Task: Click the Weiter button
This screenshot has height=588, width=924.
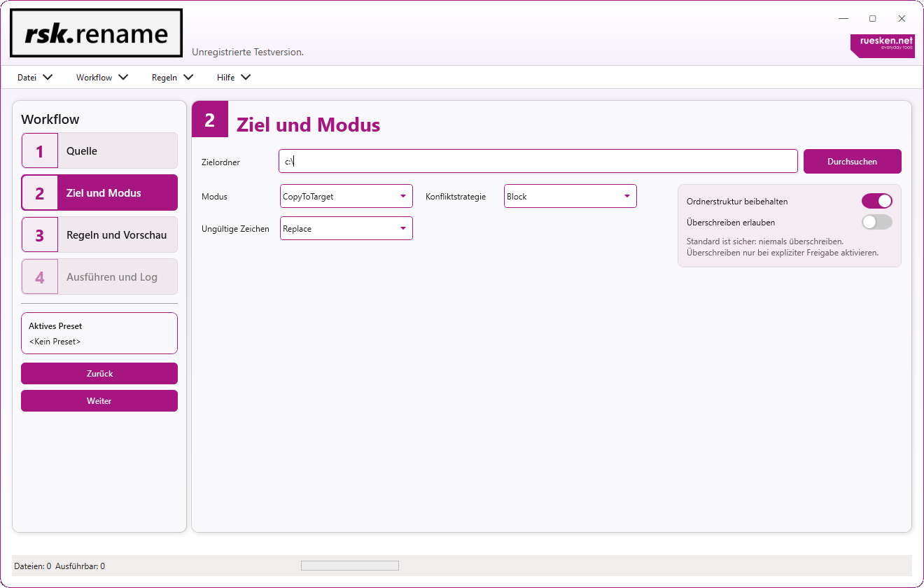Action: (x=99, y=401)
